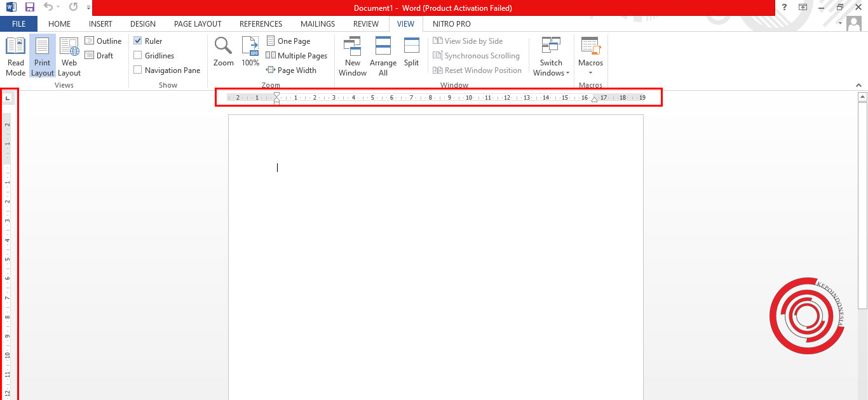
Task: Customize Quick Access Toolbar dropdown
Action: tap(87, 8)
